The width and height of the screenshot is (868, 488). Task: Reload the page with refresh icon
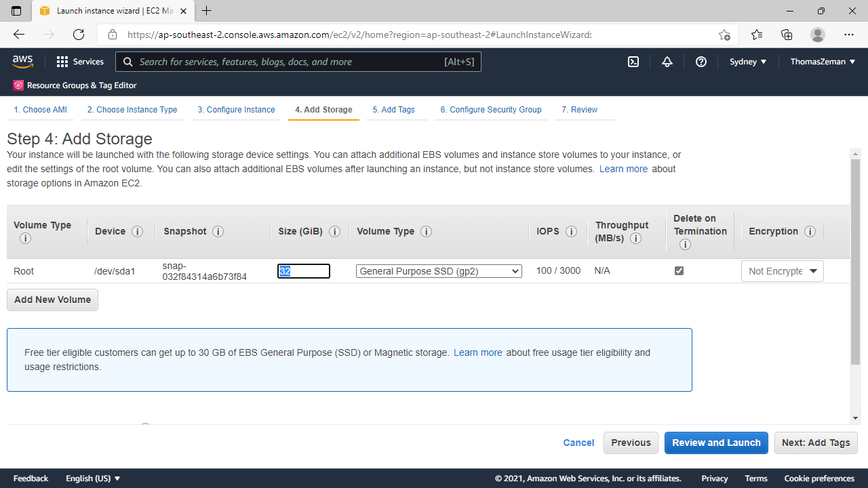[x=79, y=35]
